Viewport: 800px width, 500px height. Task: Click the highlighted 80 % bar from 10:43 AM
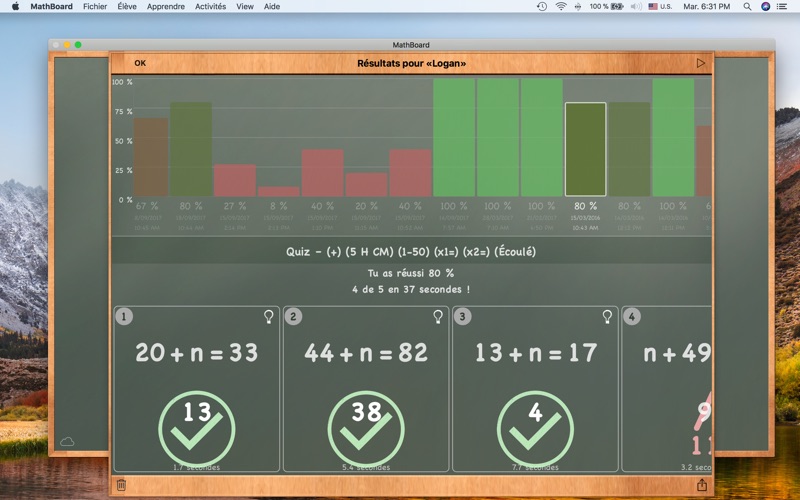click(585, 149)
